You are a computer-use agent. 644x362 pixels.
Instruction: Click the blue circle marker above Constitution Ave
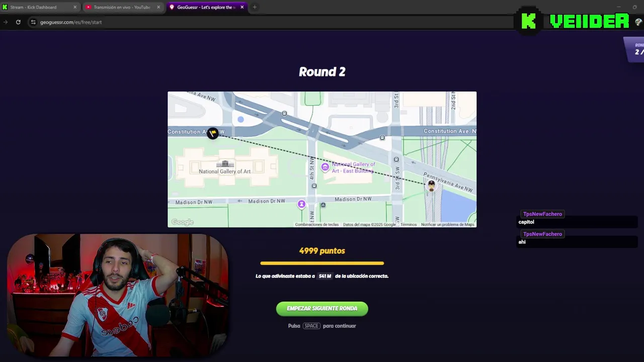[240, 119]
